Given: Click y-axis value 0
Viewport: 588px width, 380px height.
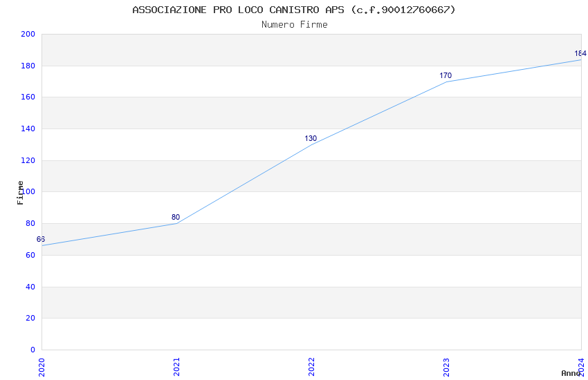Looking at the screenshot, I should pyautogui.click(x=33, y=350).
